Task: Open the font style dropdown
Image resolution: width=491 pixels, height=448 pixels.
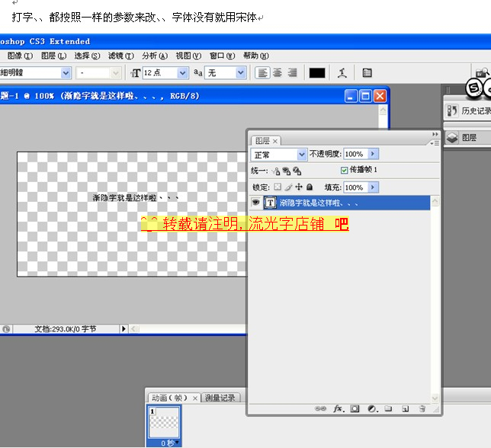Action: tap(116, 73)
